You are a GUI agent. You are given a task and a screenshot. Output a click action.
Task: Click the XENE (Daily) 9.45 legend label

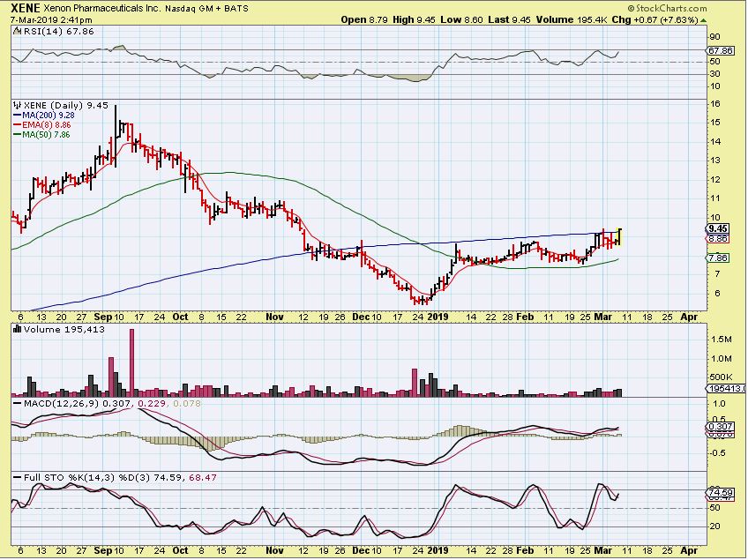[66, 106]
